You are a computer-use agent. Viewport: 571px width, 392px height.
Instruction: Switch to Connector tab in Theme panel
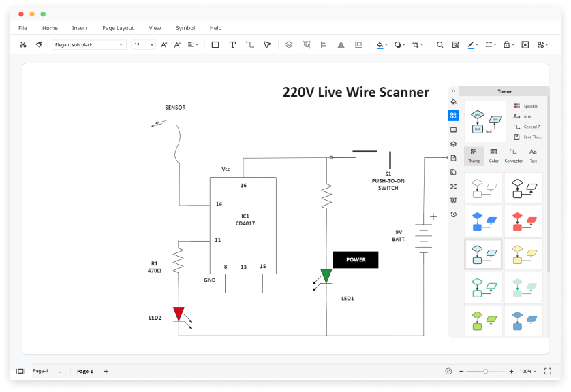pos(513,156)
